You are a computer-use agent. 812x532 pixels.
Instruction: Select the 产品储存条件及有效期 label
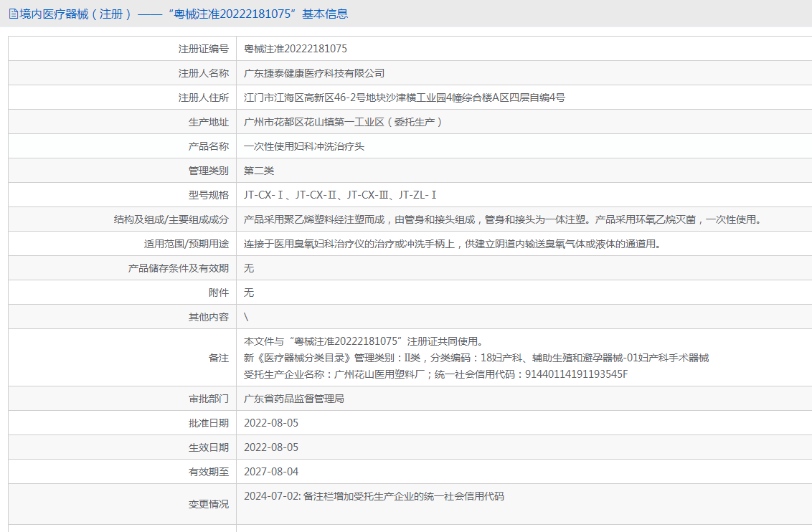[179, 268]
